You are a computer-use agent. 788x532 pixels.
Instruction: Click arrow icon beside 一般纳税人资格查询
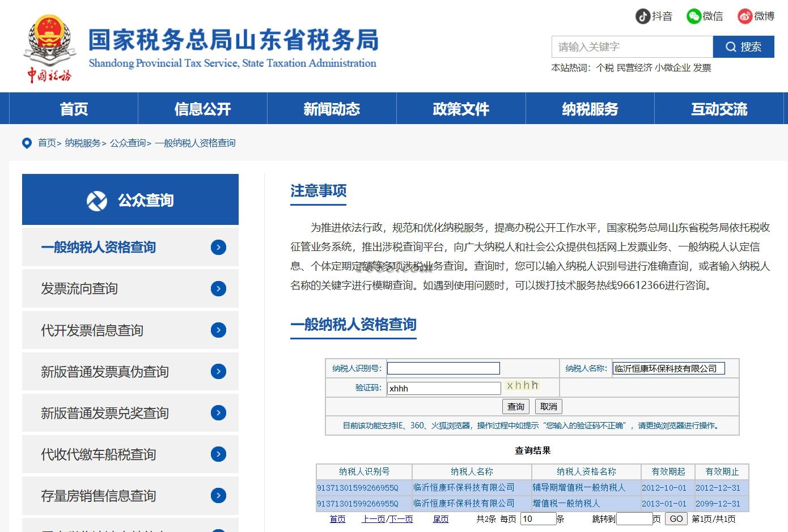218,247
